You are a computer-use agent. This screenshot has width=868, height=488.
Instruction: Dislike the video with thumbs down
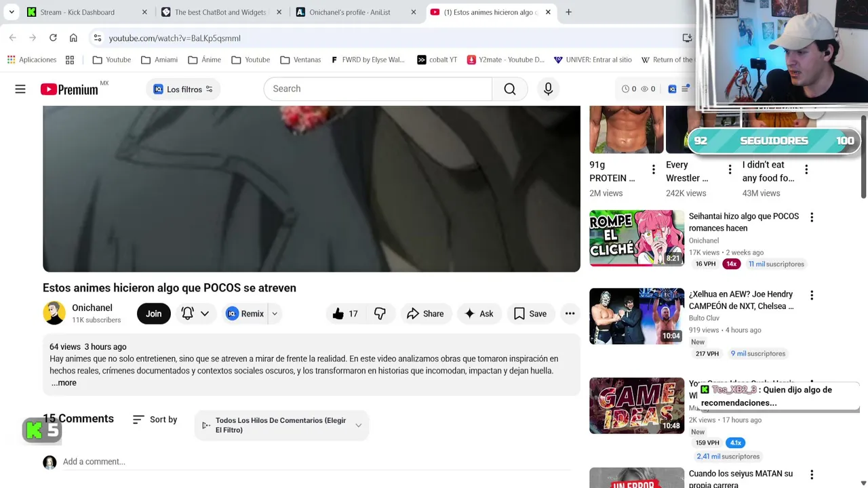click(x=380, y=314)
